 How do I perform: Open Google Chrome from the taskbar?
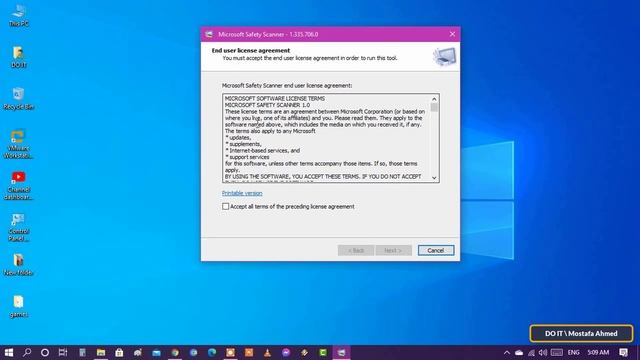175,353
